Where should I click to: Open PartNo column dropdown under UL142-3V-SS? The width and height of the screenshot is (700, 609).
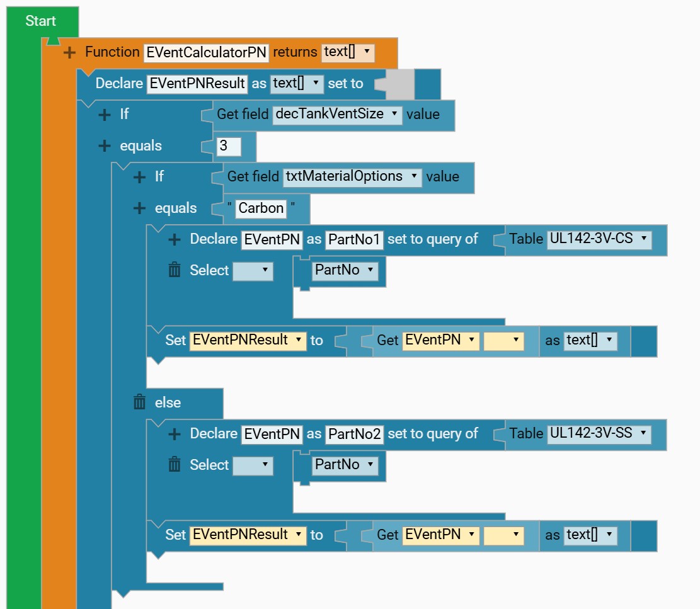(x=345, y=465)
